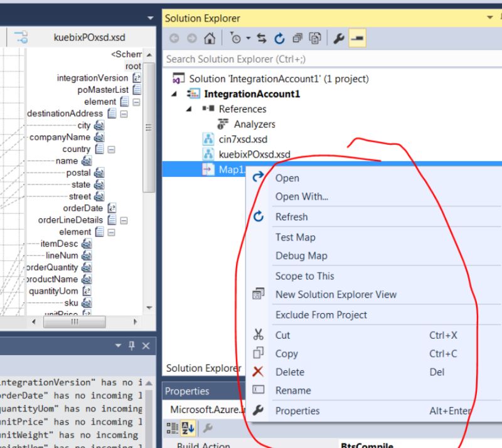Toggle Alphabetical sort in Properties panel

pos(188,428)
